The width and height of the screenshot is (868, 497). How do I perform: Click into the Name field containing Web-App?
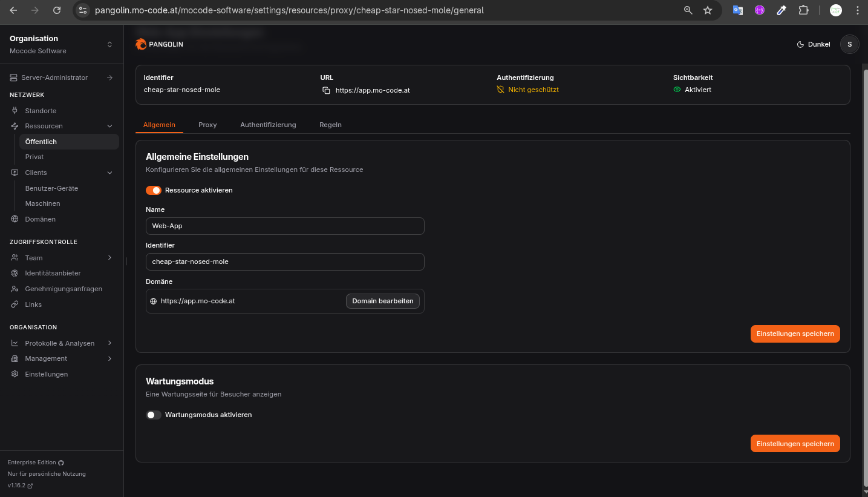click(284, 226)
